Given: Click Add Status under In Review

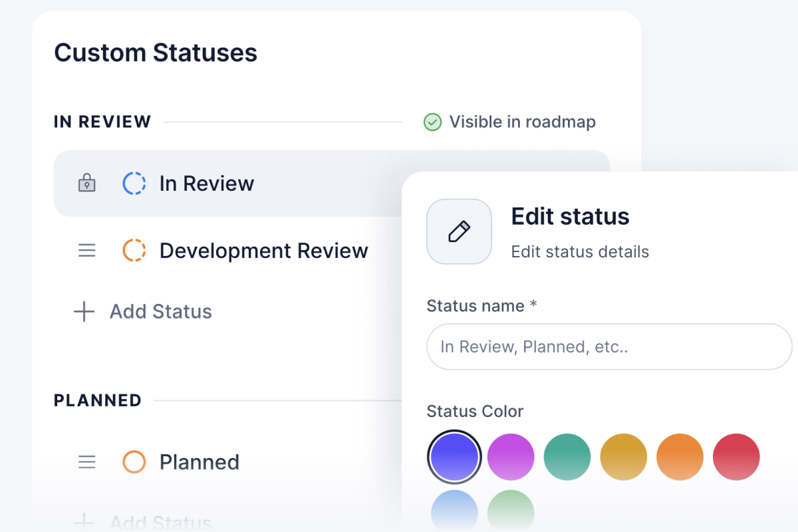Looking at the screenshot, I should pyautogui.click(x=160, y=311).
